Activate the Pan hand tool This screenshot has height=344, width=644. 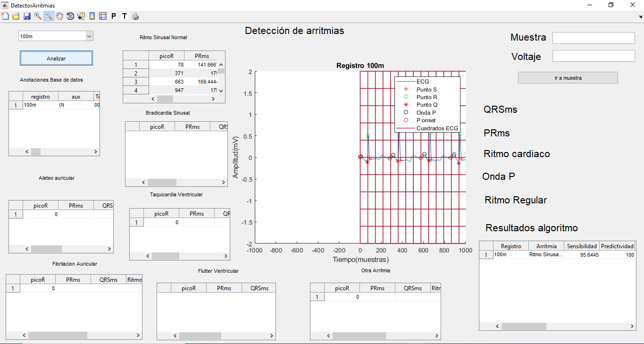pos(59,16)
